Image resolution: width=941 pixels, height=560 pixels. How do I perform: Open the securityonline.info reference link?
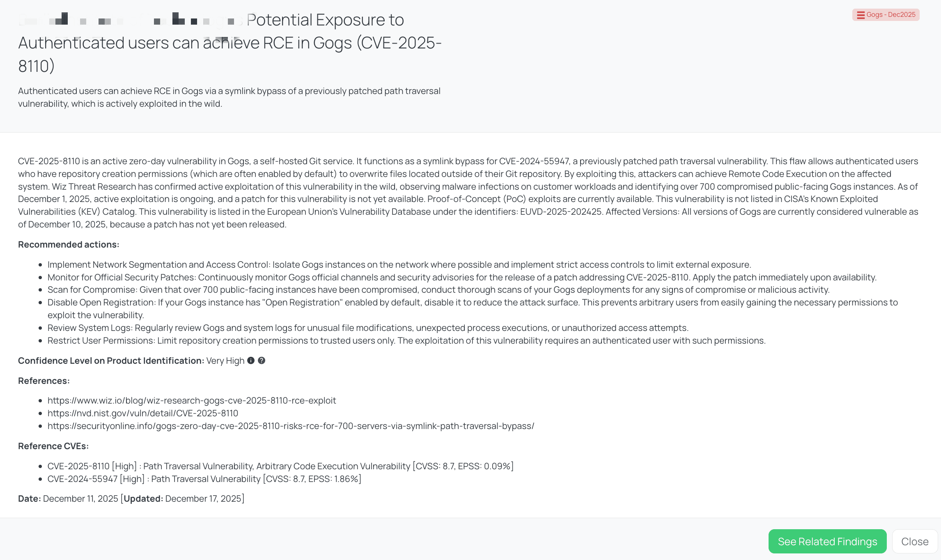tap(290, 426)
